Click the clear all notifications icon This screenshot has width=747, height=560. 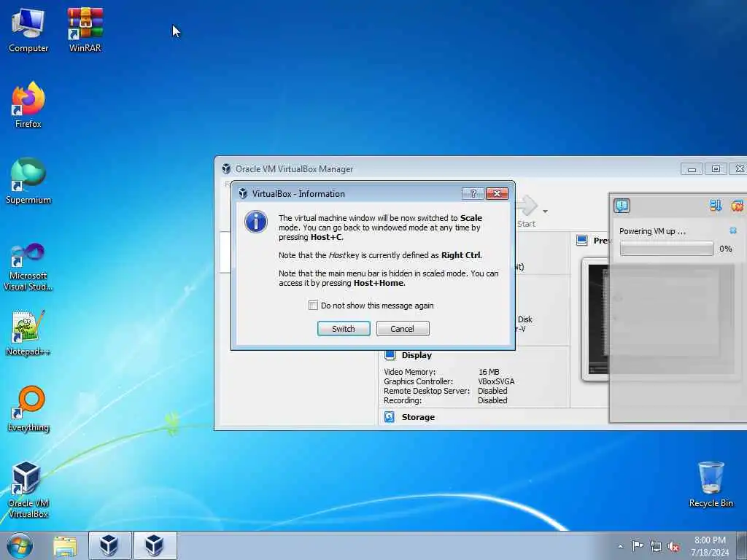pyautogui.click(x=737, y=205)
